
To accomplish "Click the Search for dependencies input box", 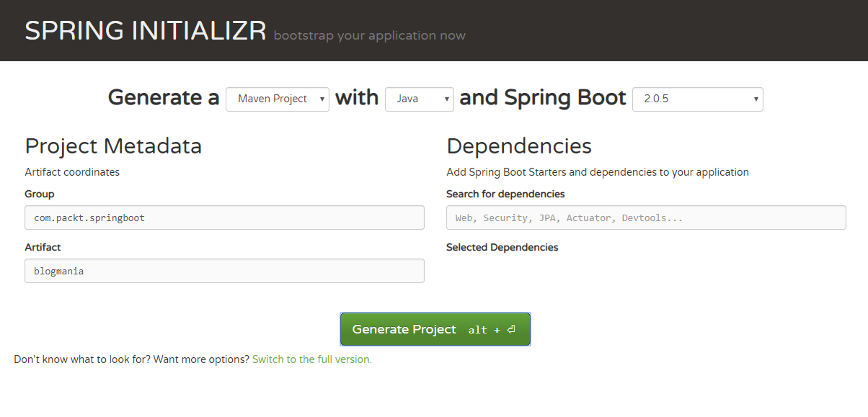I will pos(645,218).
